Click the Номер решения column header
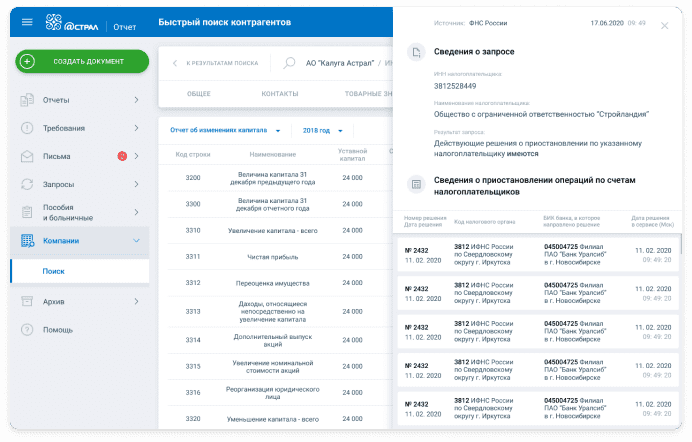The height and width of the screenshot is (442, 692). pyautogui.click(x=425, y=221)
